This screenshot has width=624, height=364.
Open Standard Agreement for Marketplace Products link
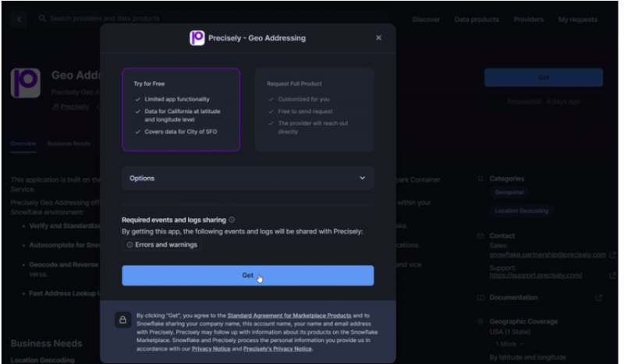(289, 316)
